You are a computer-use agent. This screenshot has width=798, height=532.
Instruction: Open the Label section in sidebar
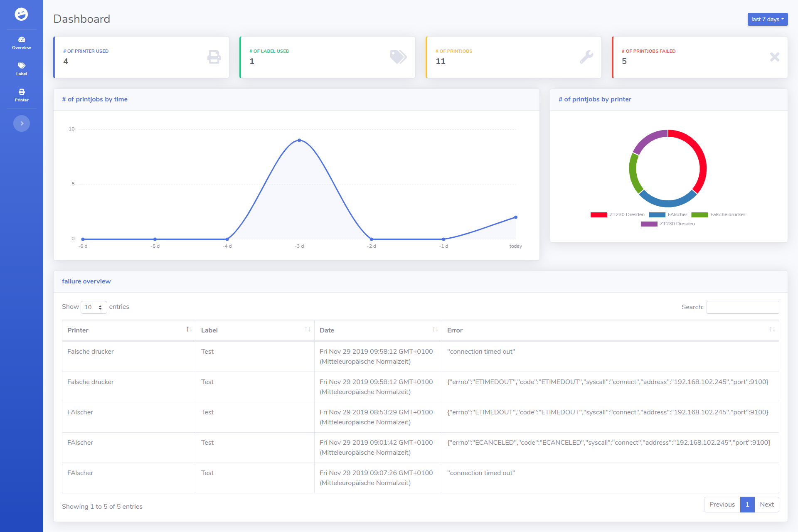click(x=22, y=69)
